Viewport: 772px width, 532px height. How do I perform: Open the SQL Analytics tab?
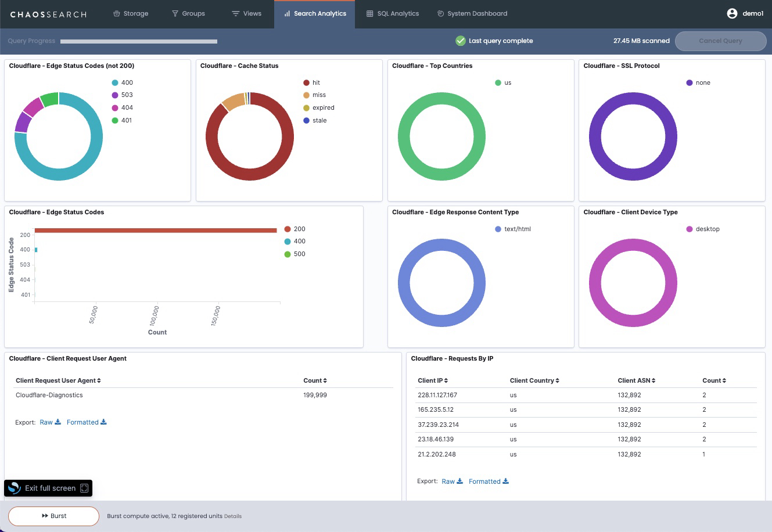[x=393, y=13]
